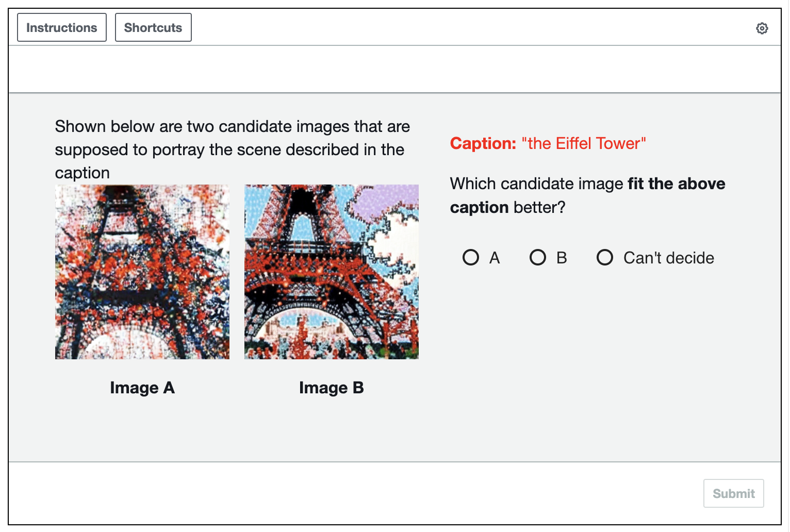Open the settings gear icon
The width and height of the screenshot is (790, 532).
762,28
